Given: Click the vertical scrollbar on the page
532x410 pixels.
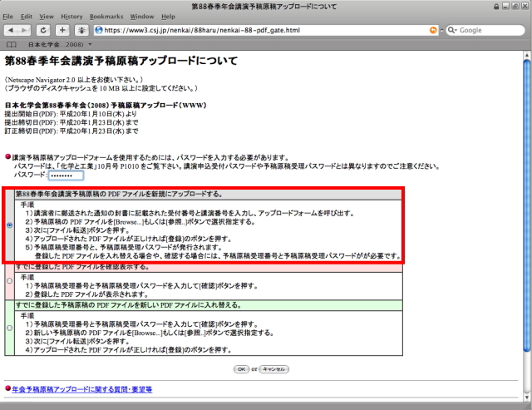Looking at the screenshot, I should coord(526,208).
